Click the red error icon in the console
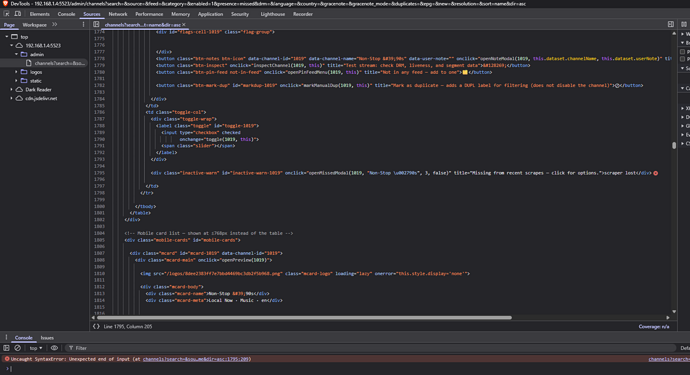 click(x=7, y=359)
